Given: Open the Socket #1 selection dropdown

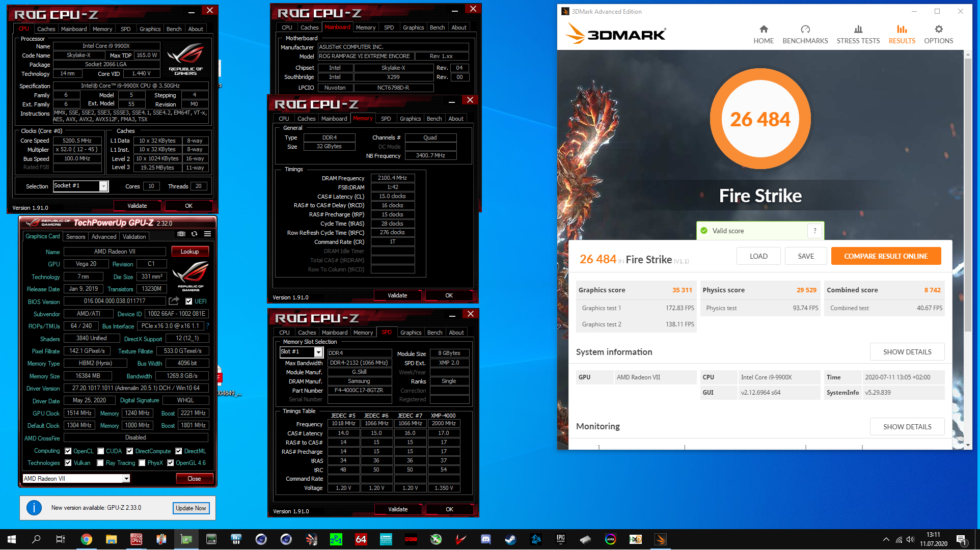Looking at the screenshot, I should coord(103,186).
